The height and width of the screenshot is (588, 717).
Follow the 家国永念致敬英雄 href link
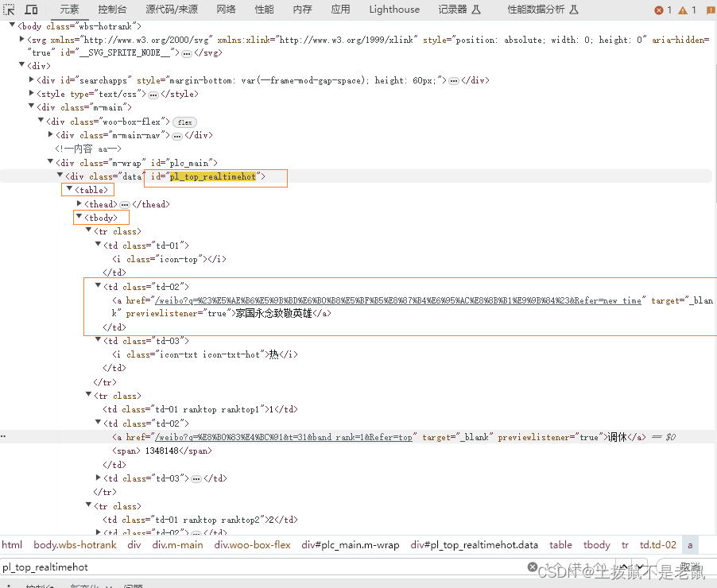tap(397, 301)
